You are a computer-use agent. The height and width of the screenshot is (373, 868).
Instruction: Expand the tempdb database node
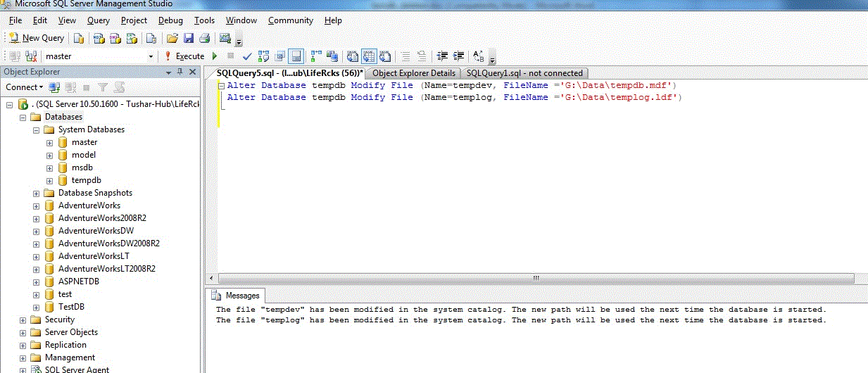click(49, 180)
